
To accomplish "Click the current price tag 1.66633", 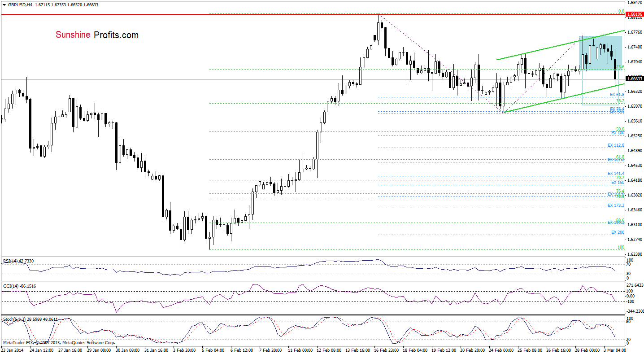I will pyautogui.click(x=635, y=79).
